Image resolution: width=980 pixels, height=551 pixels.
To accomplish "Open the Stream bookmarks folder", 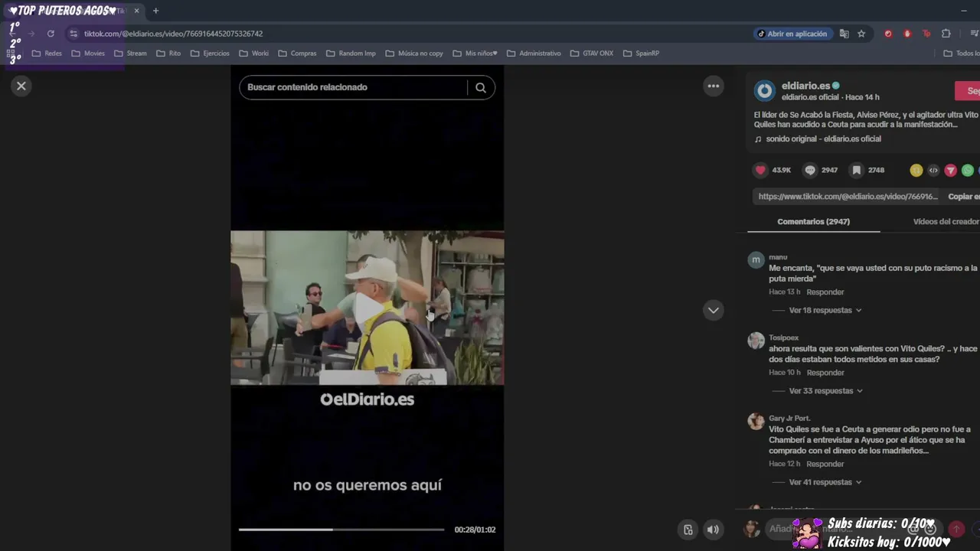I will (x=130, y=54).
